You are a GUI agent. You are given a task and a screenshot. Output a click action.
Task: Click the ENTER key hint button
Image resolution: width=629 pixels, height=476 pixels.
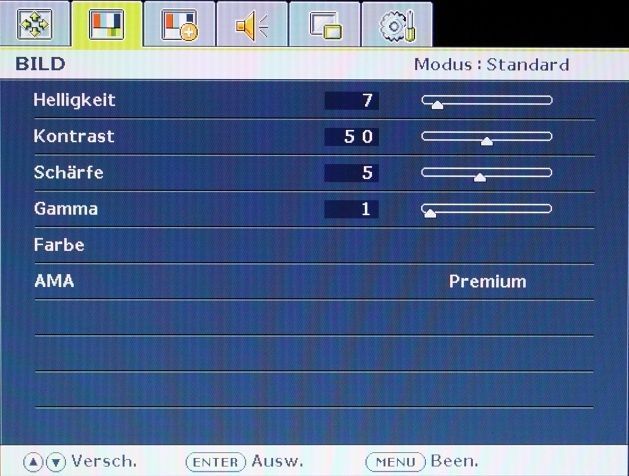coord(216,462)
